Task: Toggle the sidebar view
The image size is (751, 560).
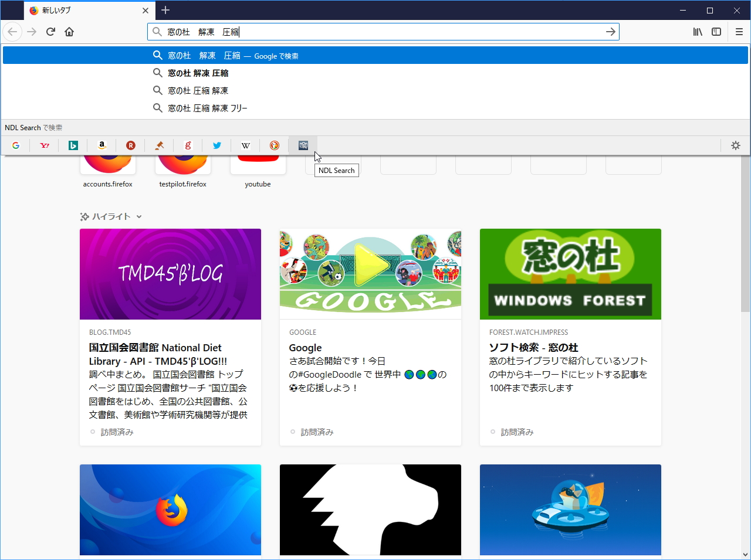Action: 716,32
